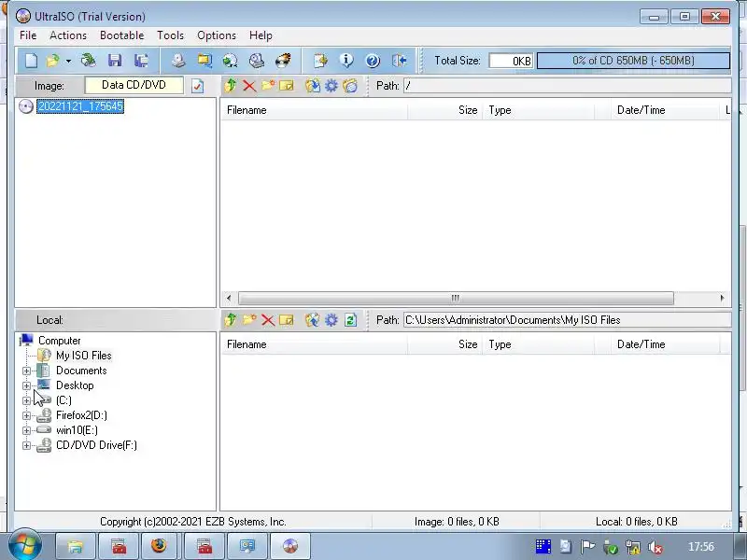
Task: Select My ISO Files folder in tree
Action: 84,356
